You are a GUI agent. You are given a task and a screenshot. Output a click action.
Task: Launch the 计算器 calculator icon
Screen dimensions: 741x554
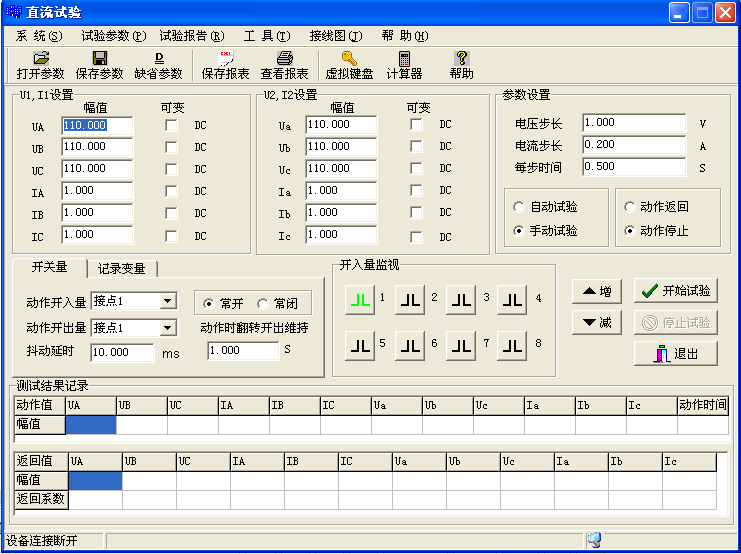pyautogui.click(x=404, y=59)
